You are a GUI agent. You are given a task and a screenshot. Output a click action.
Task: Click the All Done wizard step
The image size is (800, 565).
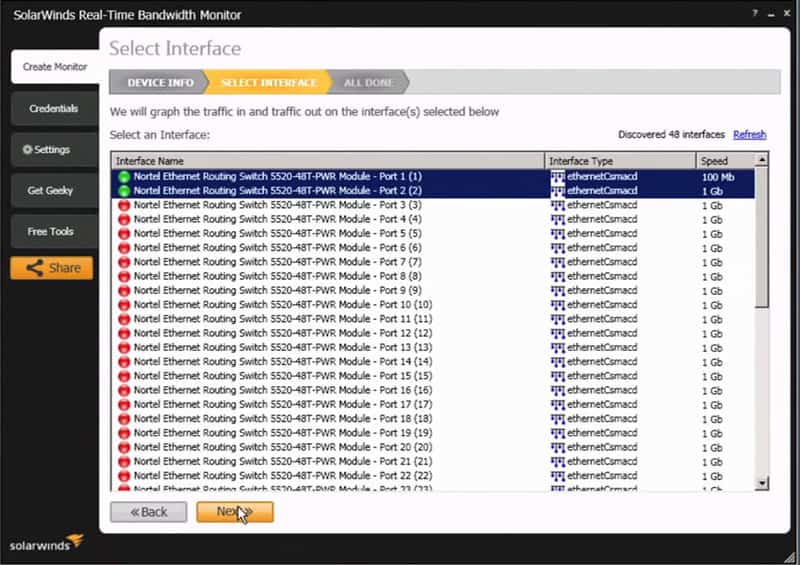coord(368,83)
